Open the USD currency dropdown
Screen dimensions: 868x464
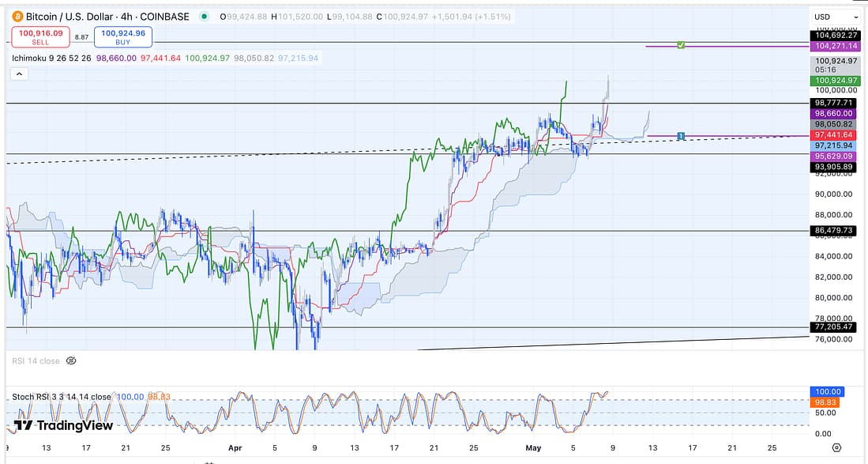click(836, 17)
